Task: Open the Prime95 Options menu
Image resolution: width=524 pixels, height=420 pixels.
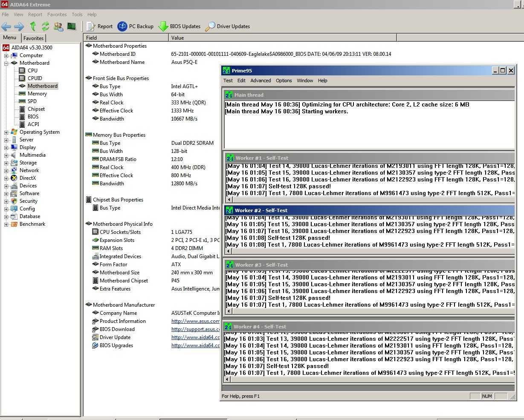Action: [284, 81]
